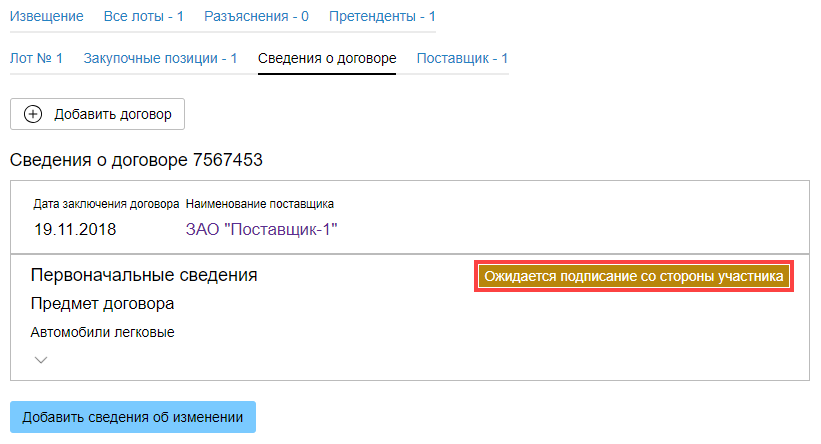Viewport: 821px width, 444px height.
Task: Click the Ожидается подписание со стороны участника badge
Action: (633, 277)
